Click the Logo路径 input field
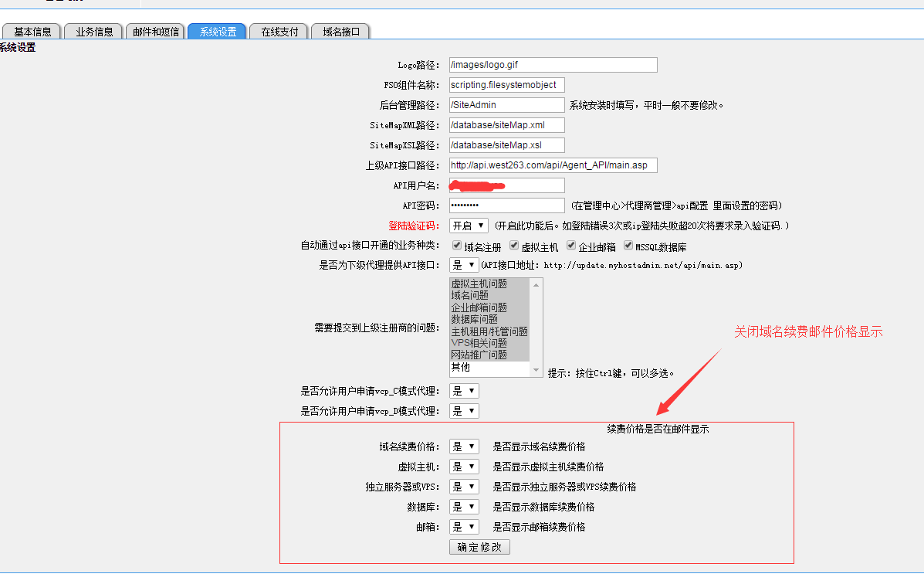This screenshot has height=584, width=924. 553,65
